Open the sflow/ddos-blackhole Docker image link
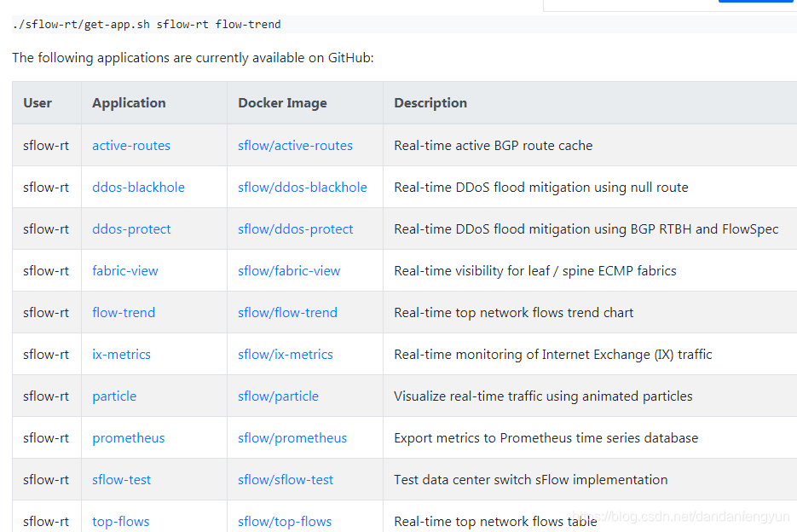This screenshot has height=532, width=797. [x=303, y=187]
